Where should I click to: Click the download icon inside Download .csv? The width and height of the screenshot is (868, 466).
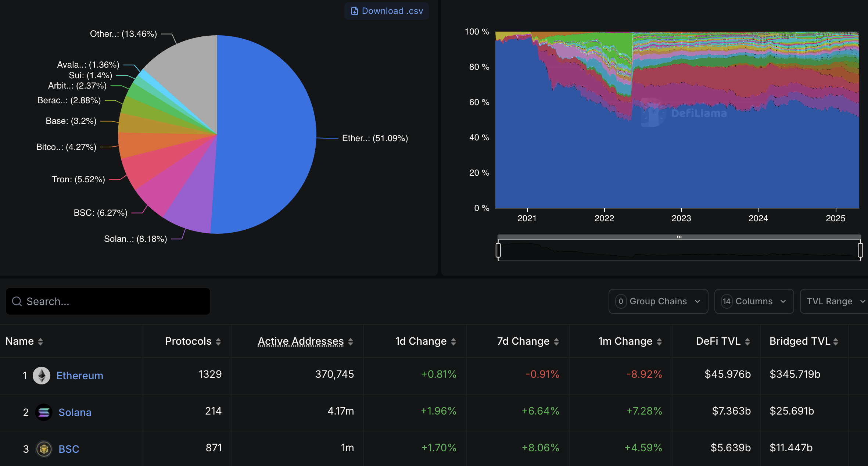[354, 11]
